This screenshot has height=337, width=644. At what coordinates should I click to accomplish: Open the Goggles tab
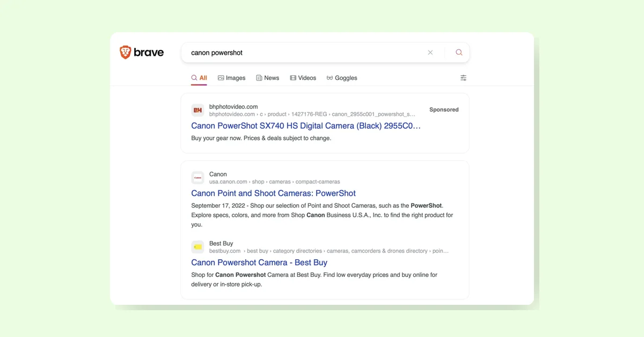342,78
